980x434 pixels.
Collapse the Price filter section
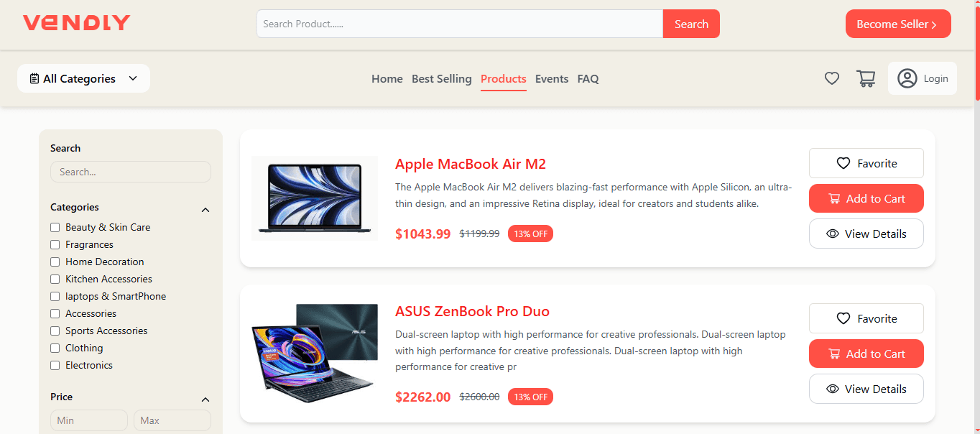[x=205, y=400]
